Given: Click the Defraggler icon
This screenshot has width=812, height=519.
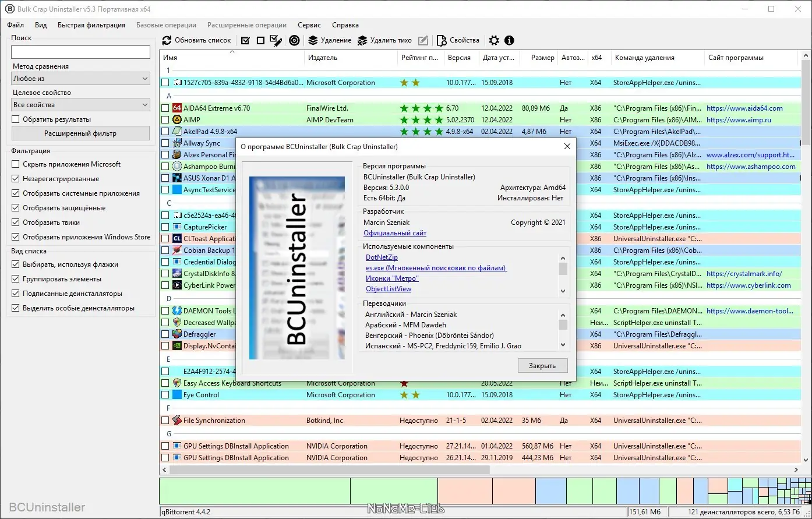Looking at the screenshot, I should [x=177, y=334].
